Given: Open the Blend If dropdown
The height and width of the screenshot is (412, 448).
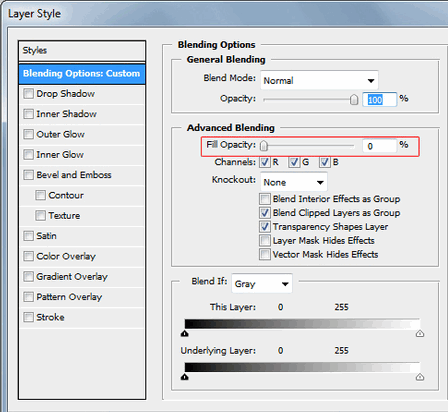Looking at the screenshot, I should click(262, 284).
